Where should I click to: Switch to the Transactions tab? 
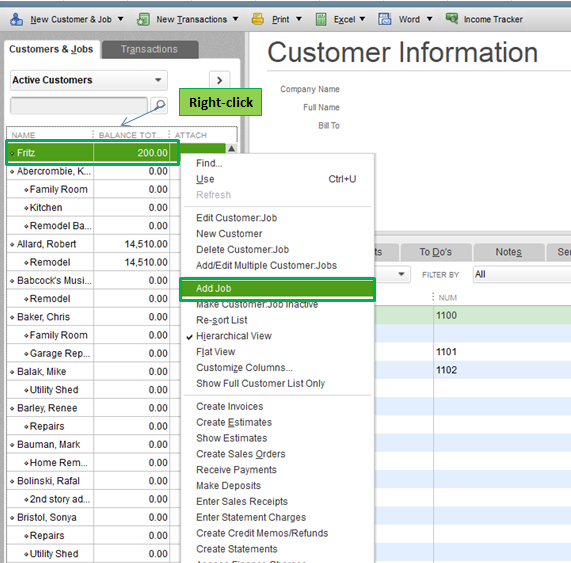point(150,49)
